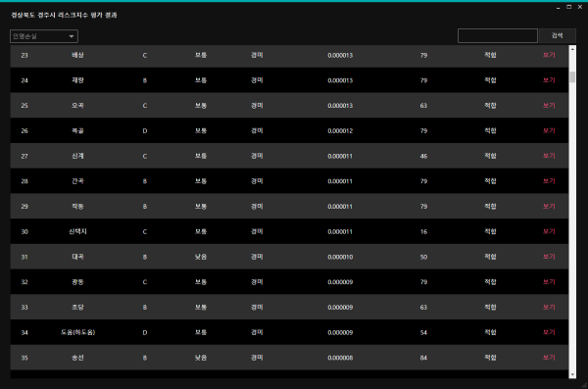Click the 0.000013 value in row 23

point(340,55)
